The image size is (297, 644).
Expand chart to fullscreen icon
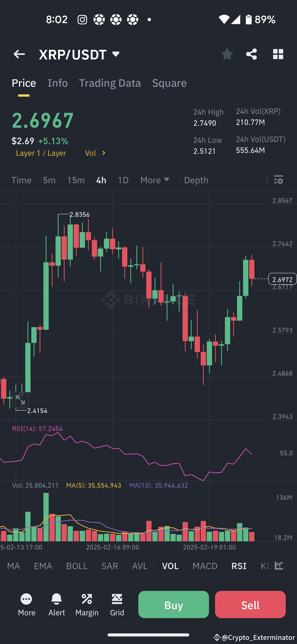[21, 400]
